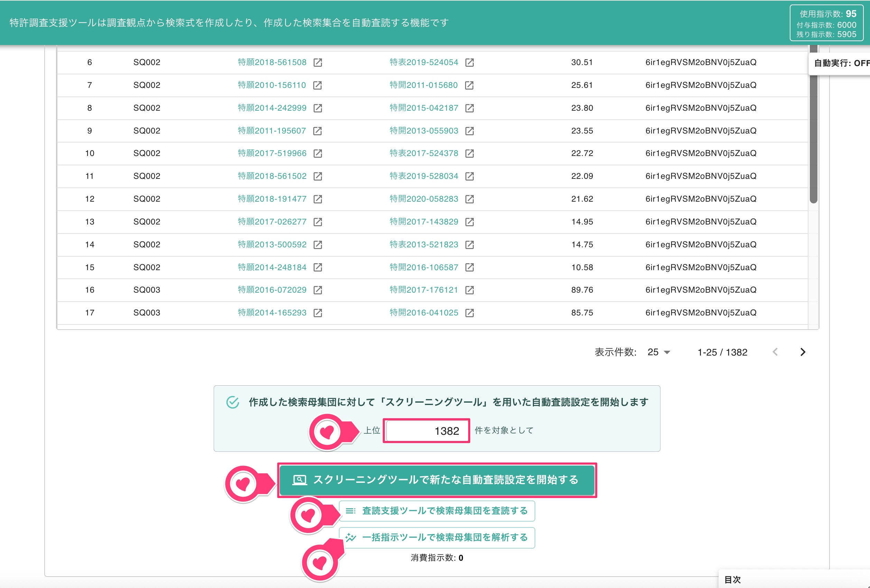Open external link icon beside 特開2016-041025

tap(470, 313)
